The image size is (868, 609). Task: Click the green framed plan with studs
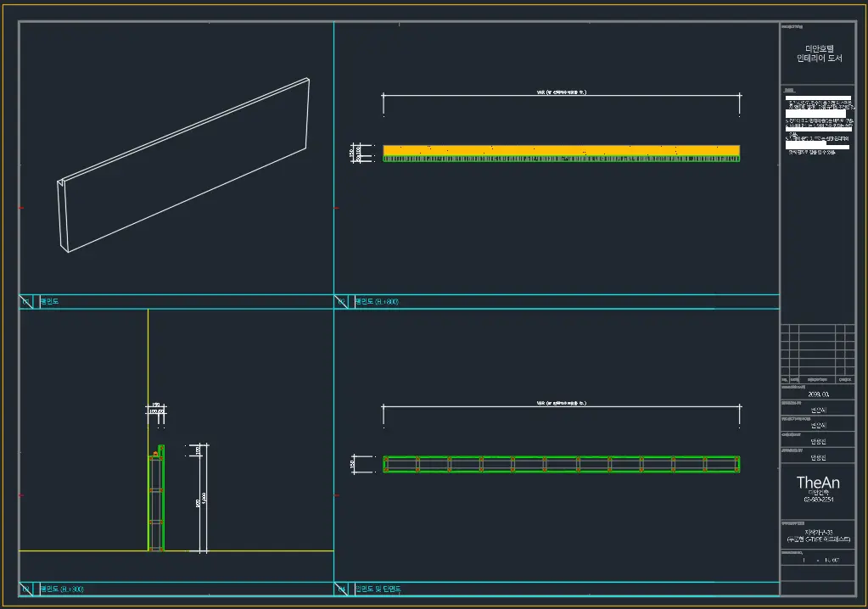562,464
